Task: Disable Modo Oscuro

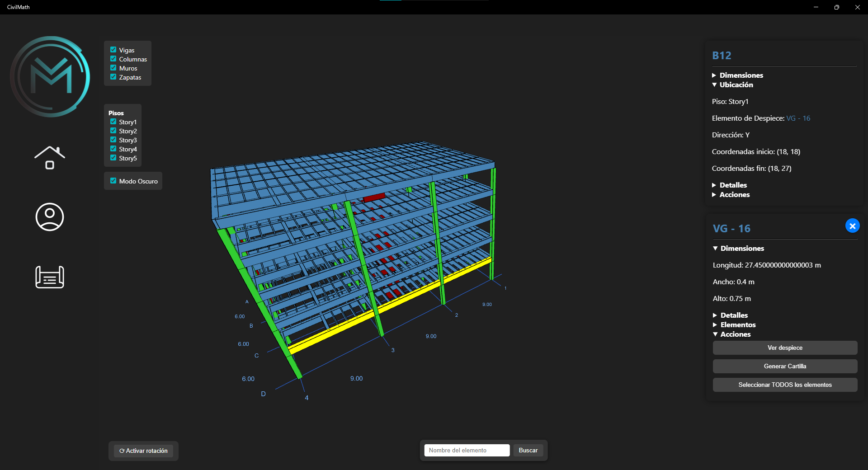Action: [113, 181]
